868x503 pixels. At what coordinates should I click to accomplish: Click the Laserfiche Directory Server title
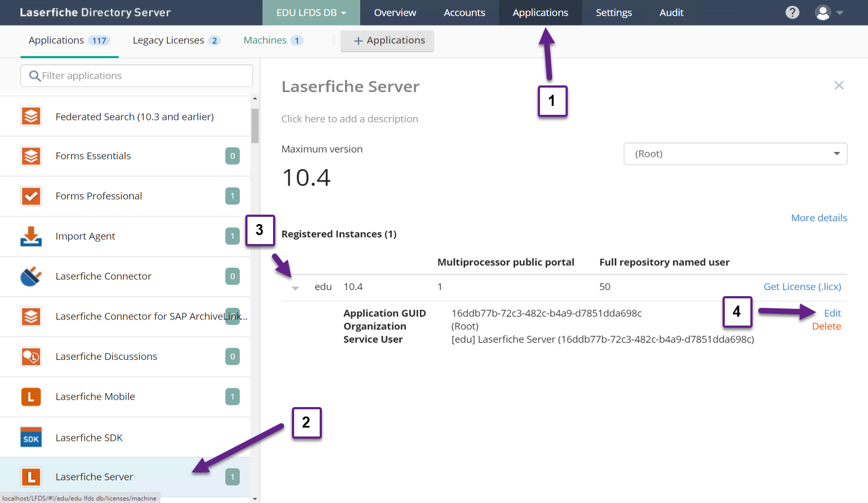point(95,12)
